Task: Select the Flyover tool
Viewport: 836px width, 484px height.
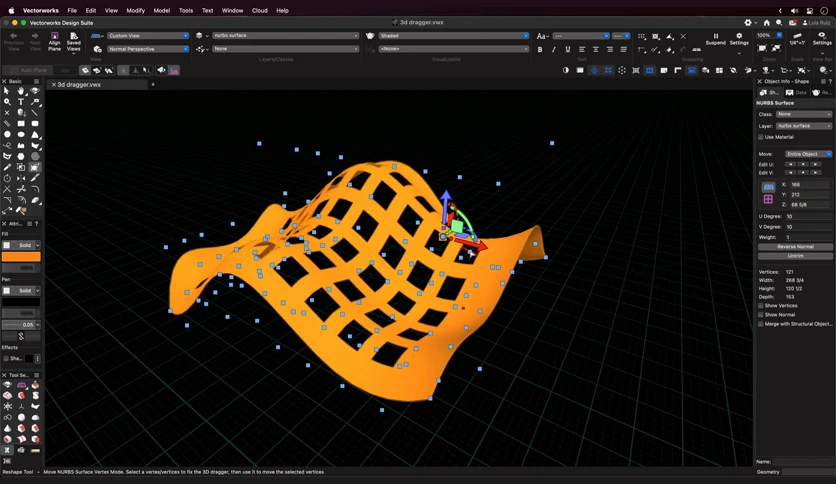Action: click(x=35, y=91)
